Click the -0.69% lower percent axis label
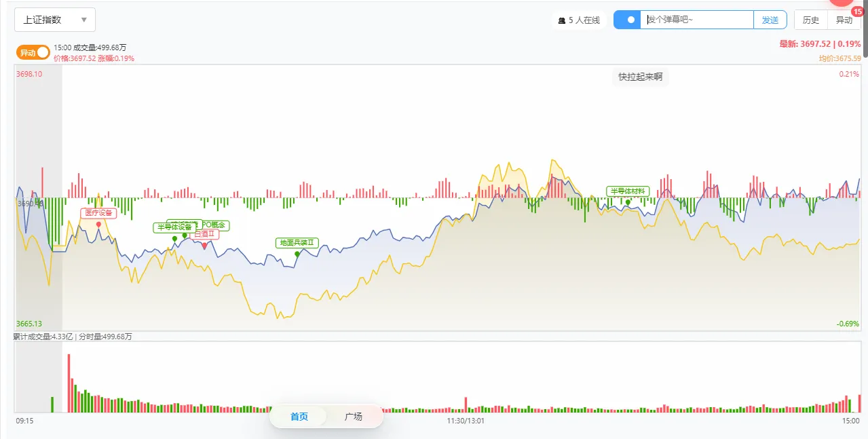Screen dimensions: 868x439 coord(848,324)
